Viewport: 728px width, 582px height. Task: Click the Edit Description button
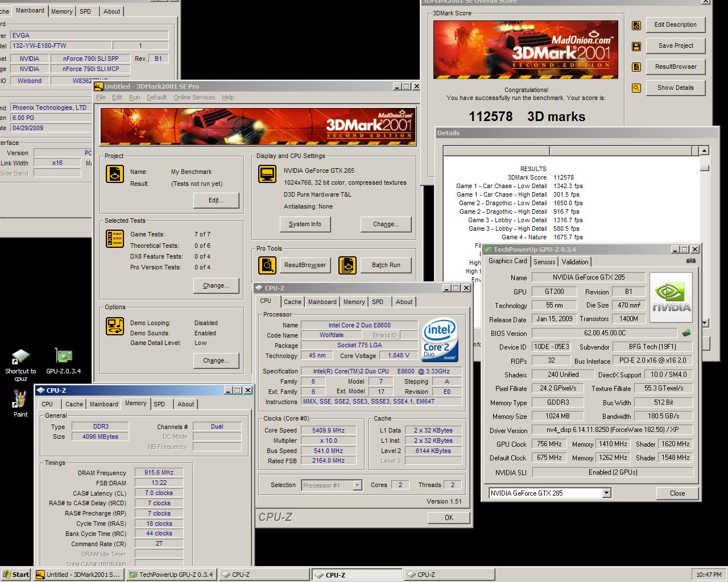675,24
